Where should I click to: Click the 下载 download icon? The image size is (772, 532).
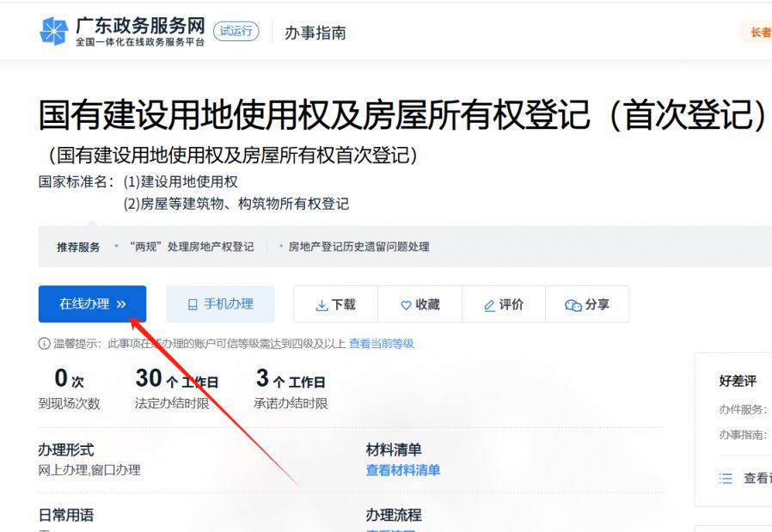pyautogui.click(x=322, y=305)
